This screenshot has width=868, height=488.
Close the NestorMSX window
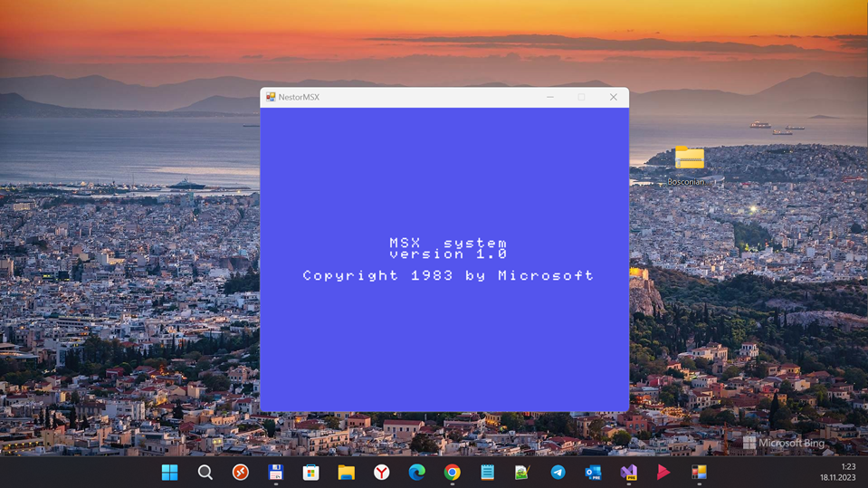click(x=614, y=97)
